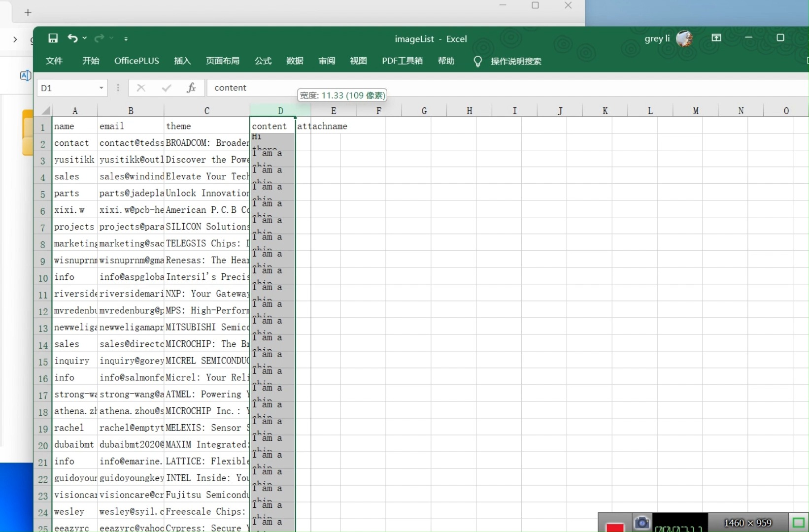Image resolution: width=809 pixels, height=532 pixels.
Task: Switch to the 帮助 ribbon tab
Action: pyautogui.click(x=446, y=61)
